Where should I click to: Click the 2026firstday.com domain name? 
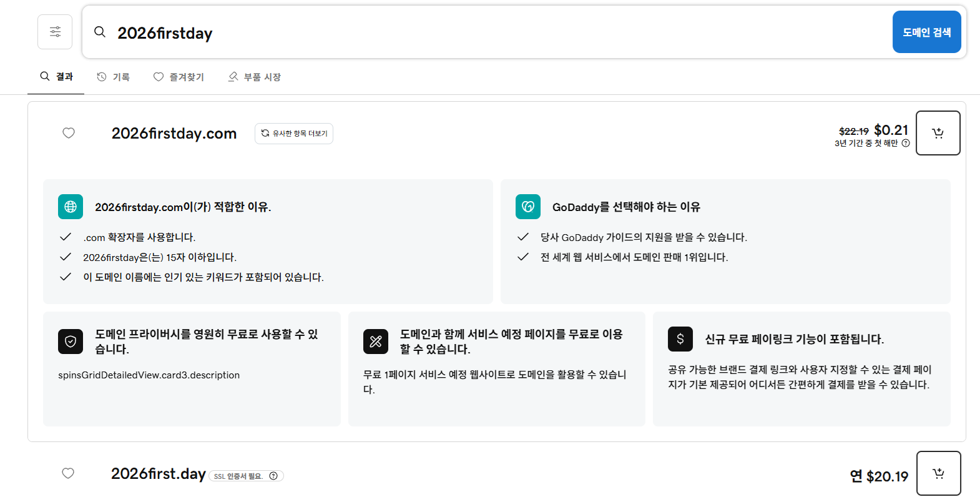(174, 134)
